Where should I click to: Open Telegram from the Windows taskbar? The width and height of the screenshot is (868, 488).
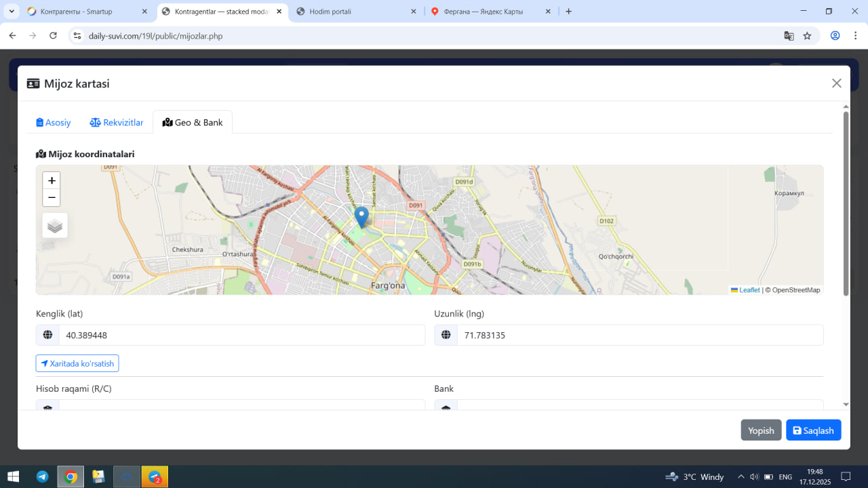tap(42, 476)
